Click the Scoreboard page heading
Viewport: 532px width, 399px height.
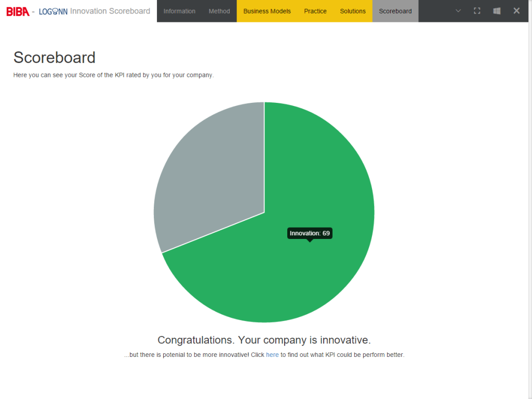(54, 58)
